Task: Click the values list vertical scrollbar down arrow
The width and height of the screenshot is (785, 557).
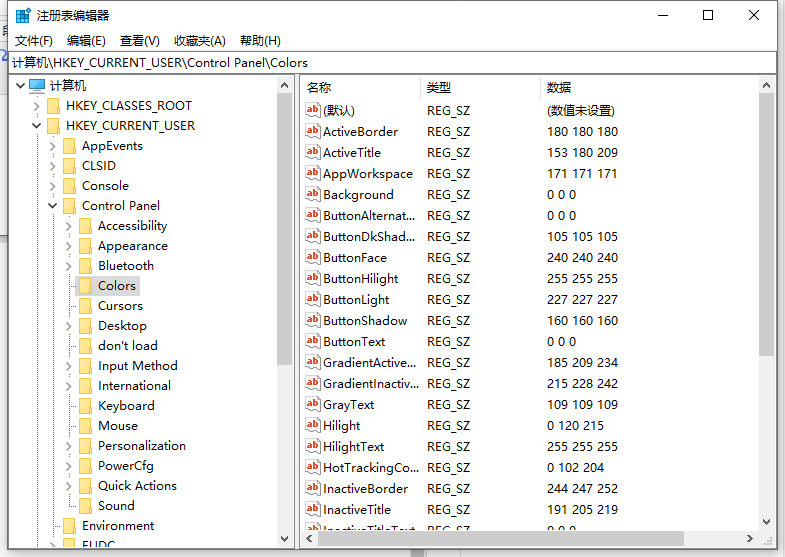Action: (767, 521)
